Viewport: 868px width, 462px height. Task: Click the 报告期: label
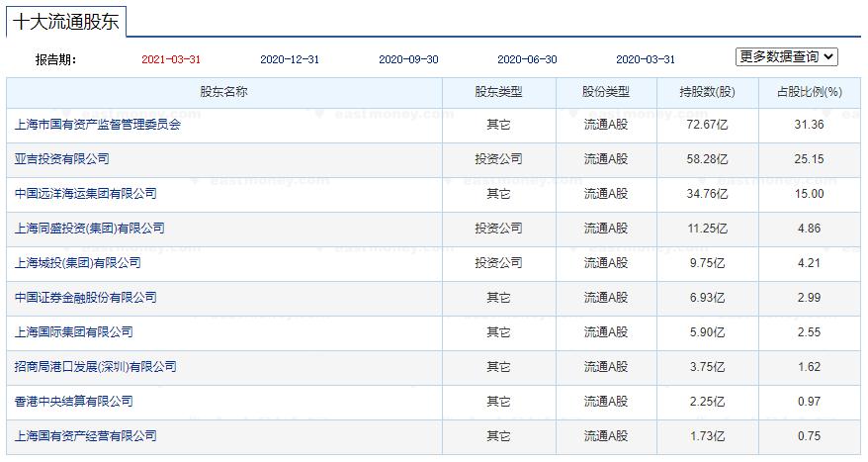56,59
